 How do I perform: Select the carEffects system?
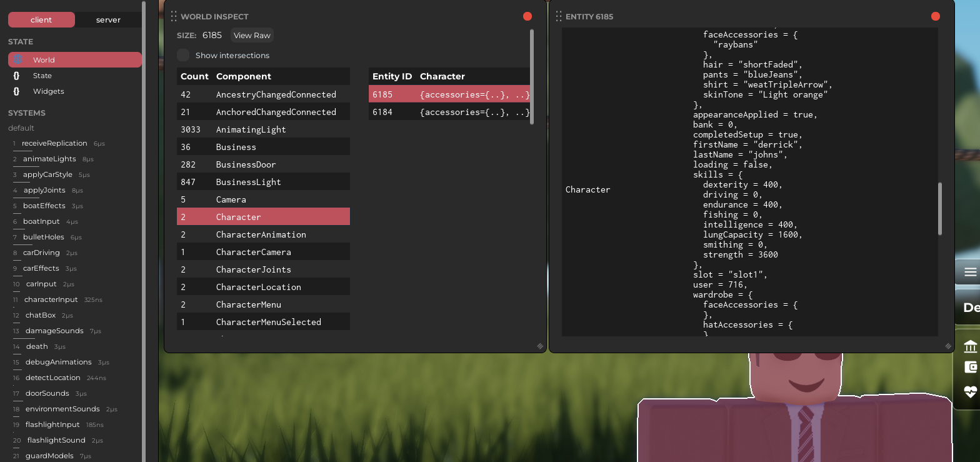pyautogui.click(x=41, y=268)
